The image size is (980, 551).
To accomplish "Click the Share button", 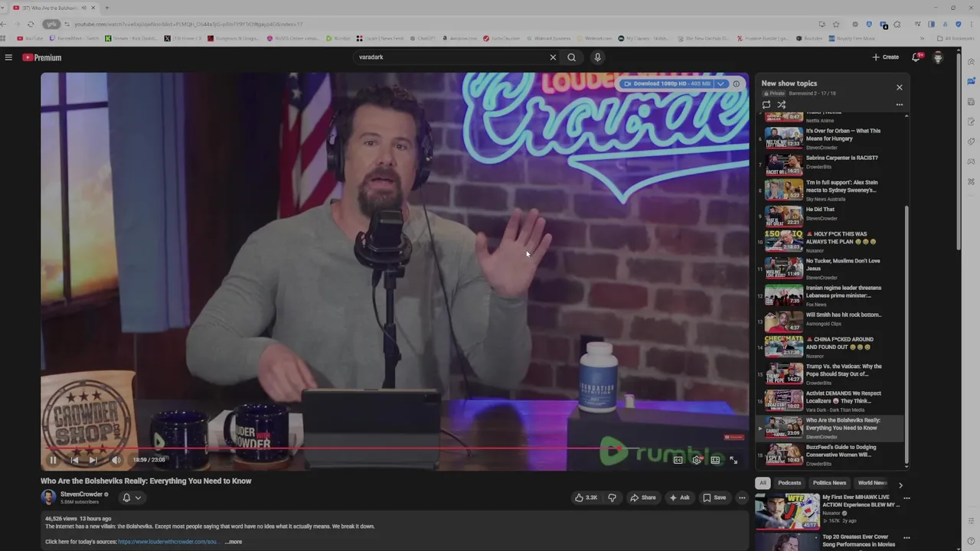I will click(x=642, y=497).
